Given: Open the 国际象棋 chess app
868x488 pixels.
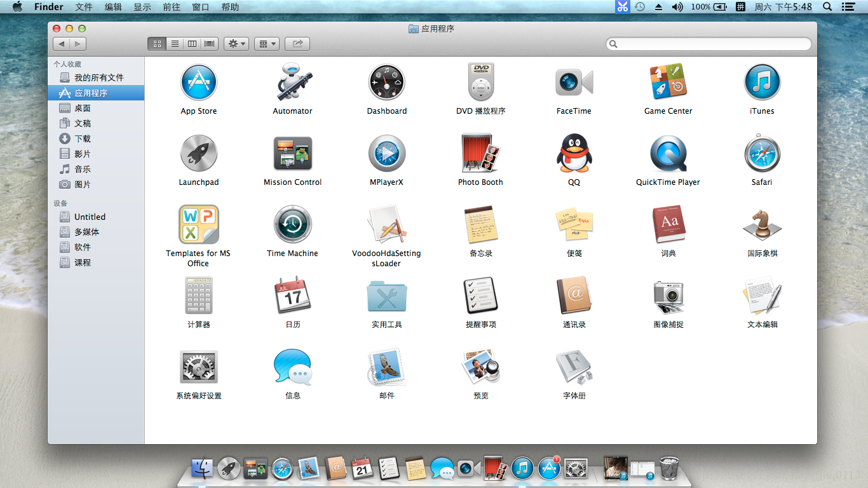Looking at the screenshot, I should click(x=762, y=224).
